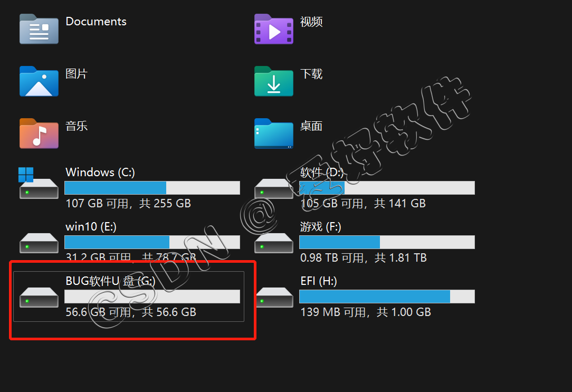Click the Documents folder label text

click(96, 22)
